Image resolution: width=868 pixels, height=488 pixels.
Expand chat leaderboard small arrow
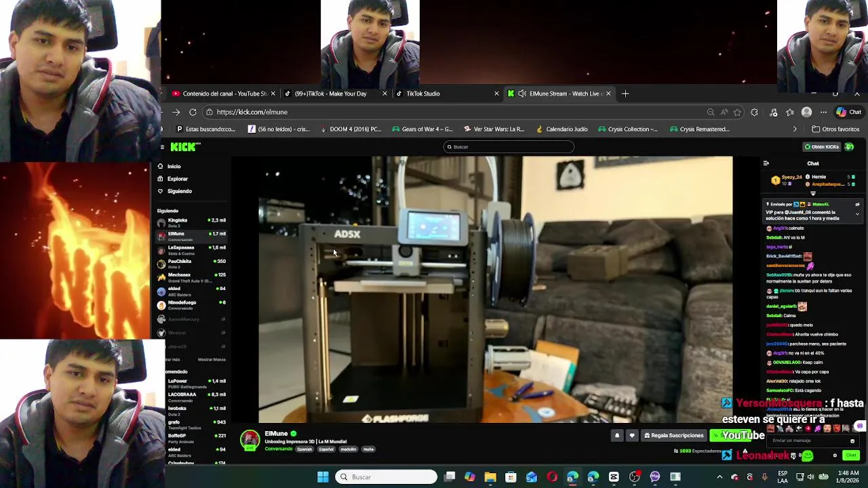coord(813,194)
